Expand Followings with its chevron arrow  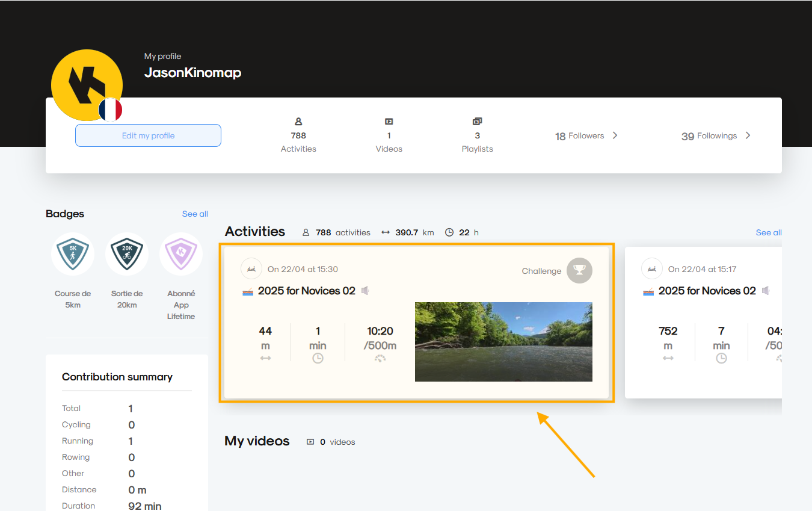pos(748,135)
